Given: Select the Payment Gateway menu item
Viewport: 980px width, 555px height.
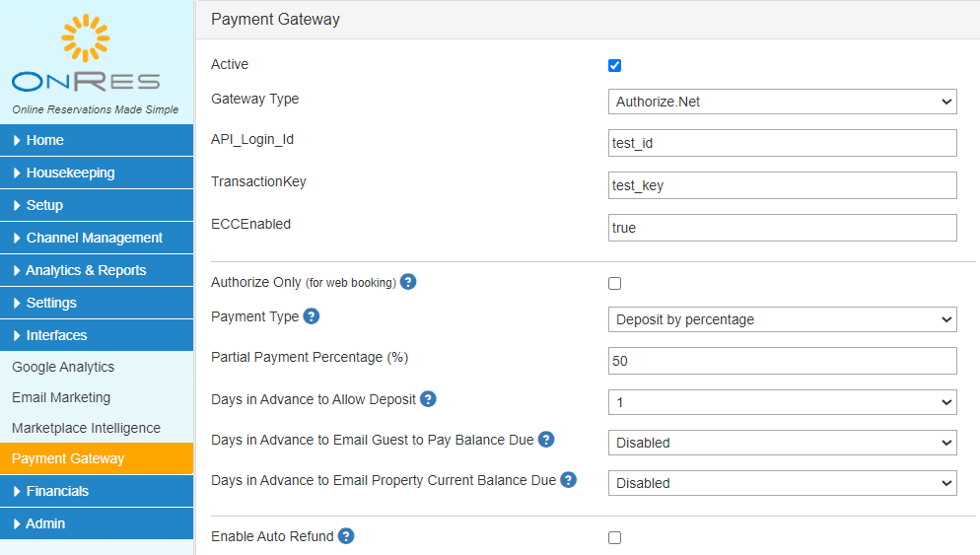Looking at the screenshot, I should (x=97, y=458).
